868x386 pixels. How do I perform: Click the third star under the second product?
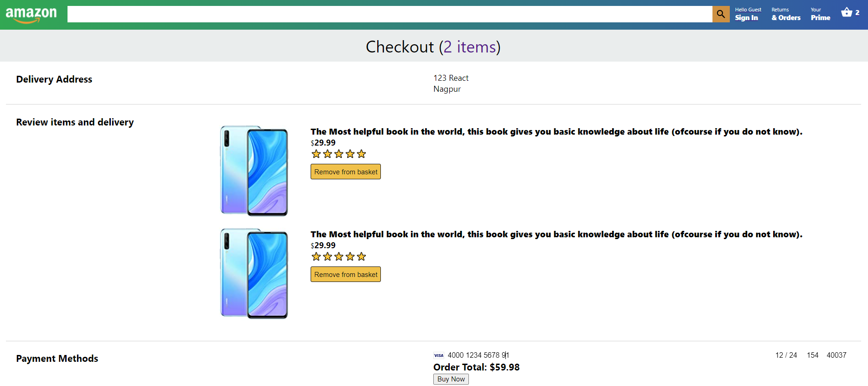(x=338, y=256)
